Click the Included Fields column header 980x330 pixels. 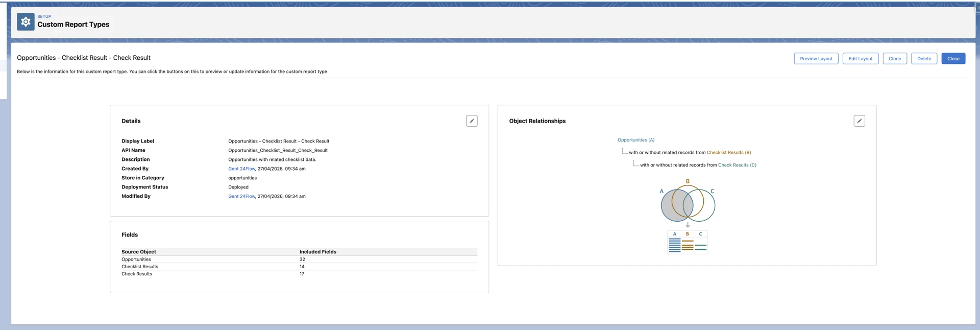pos(317,252)
